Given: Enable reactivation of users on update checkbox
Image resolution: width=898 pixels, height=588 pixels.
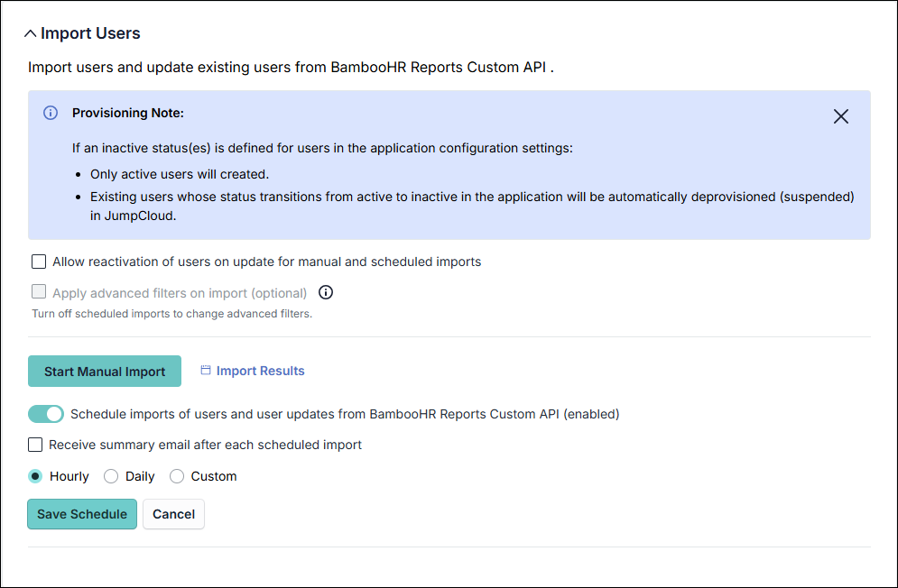Looking at the screenshot, I should point(39,262).
